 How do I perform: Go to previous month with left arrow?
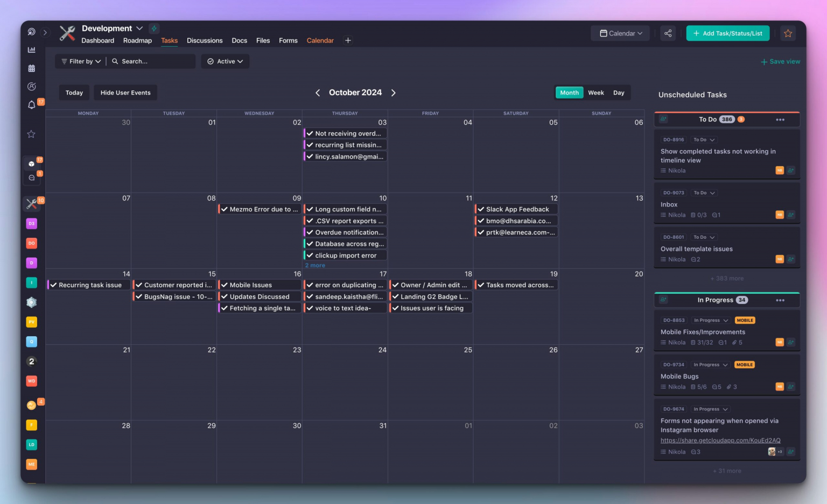[x=318, y=93]
